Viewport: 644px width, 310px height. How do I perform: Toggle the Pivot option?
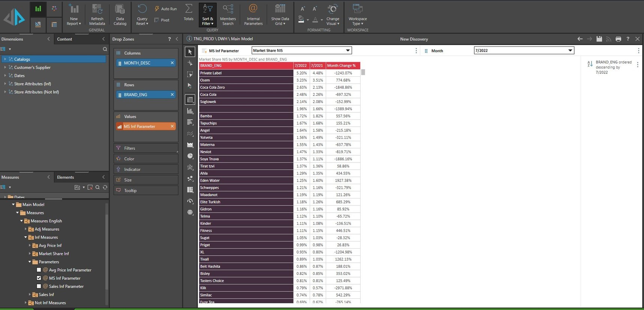(x=162, y=20)
